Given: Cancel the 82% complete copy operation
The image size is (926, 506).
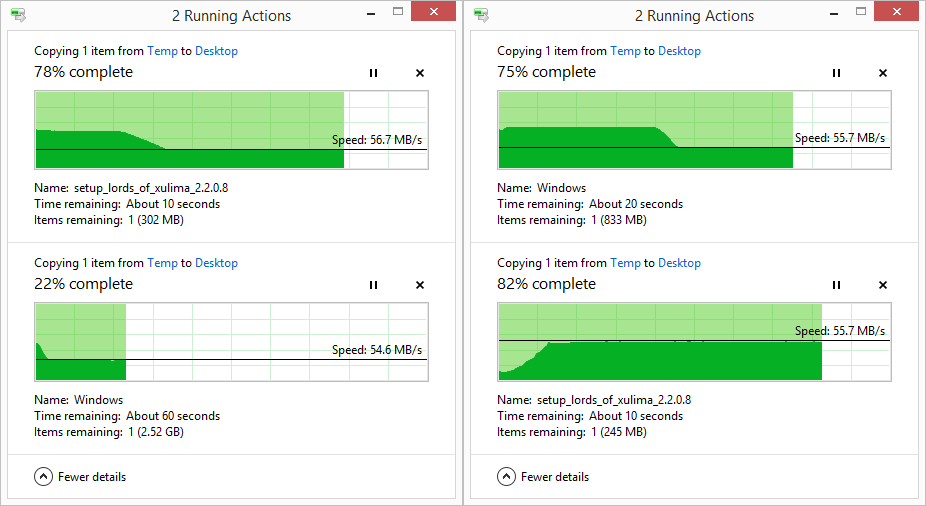Looking at the screenshot, I should tap(883, 285).
